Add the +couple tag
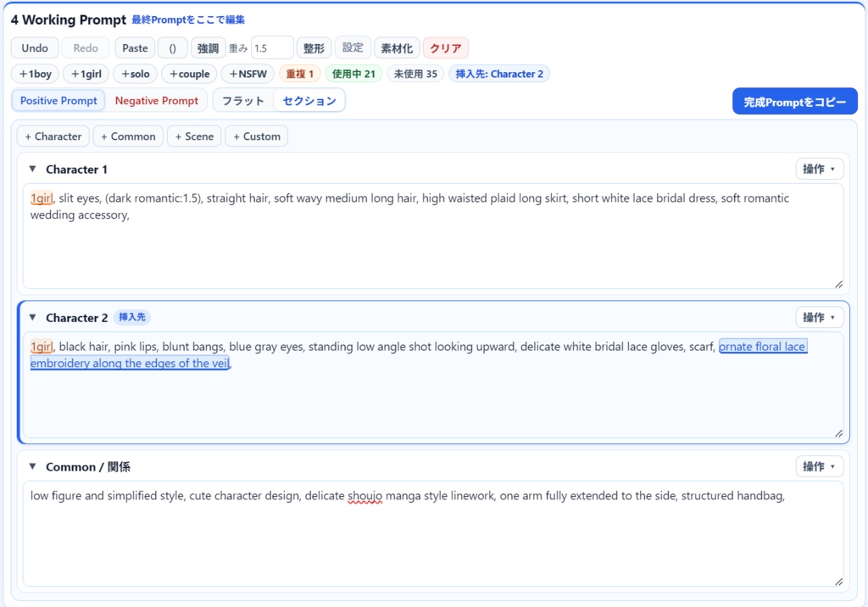 (x=189, y=74)
